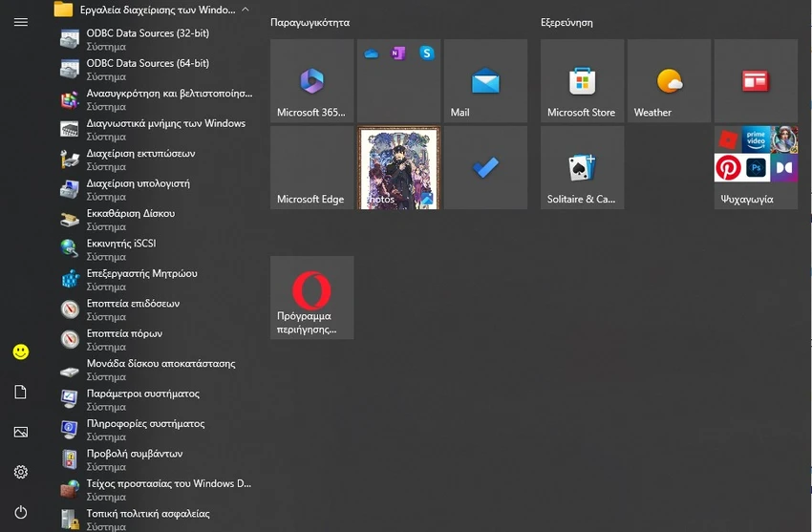The width and height of the screenshot is (812, 532).
Task: Open the Weather tile
Action: (x=669, y=81)
